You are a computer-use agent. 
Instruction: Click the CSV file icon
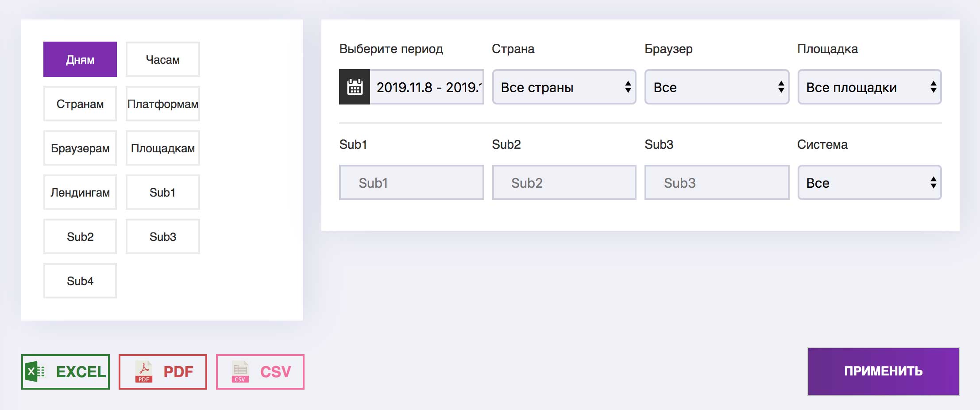240,372
